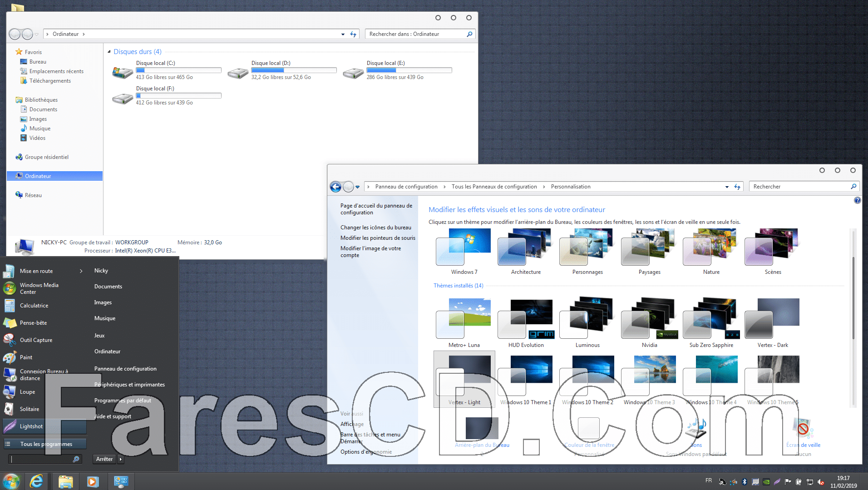
Task: Open Périphériques et imprimantes
Action: 129,385
